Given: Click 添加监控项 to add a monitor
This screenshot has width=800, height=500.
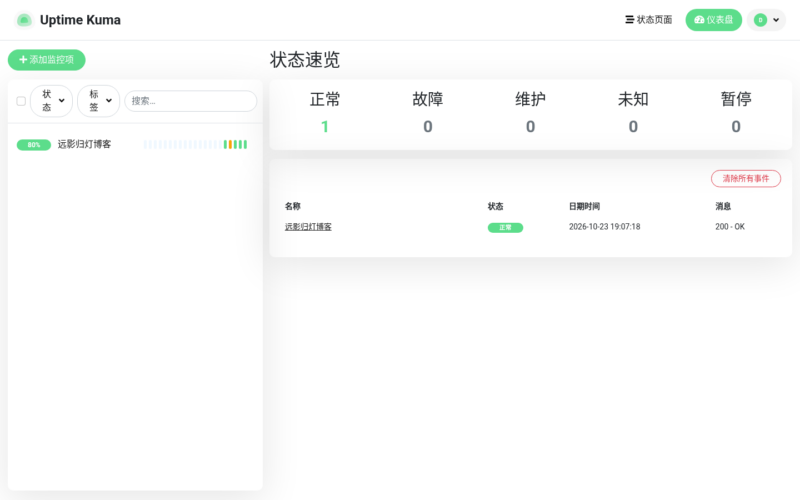Looking at the screenshot, I should click(x=46, y=60).
